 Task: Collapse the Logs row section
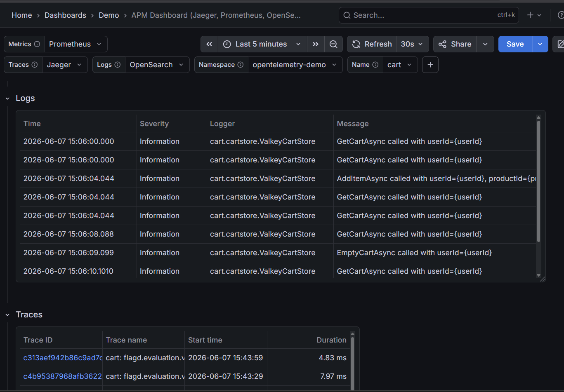pos(7,99)
